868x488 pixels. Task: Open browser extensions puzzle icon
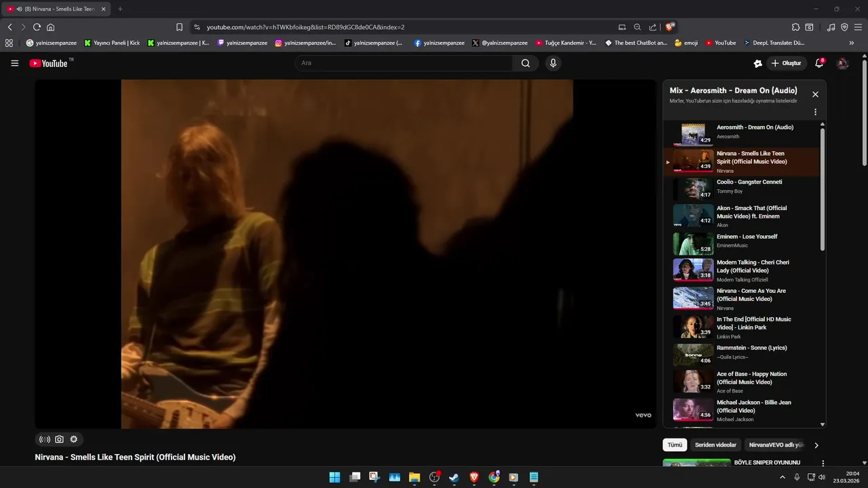coord(795,27)
